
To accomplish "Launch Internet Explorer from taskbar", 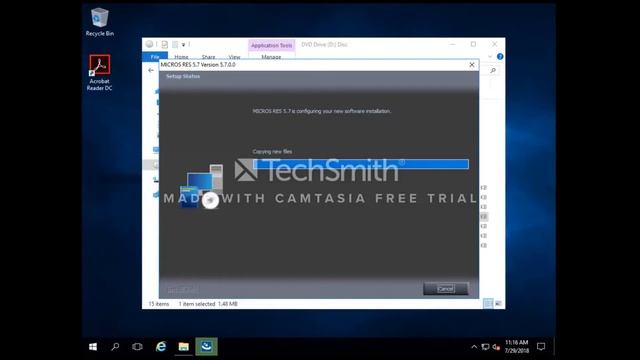I will 161,347.
